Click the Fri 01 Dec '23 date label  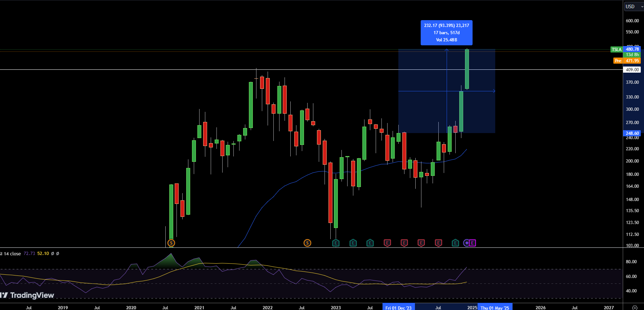coord(399,307)
